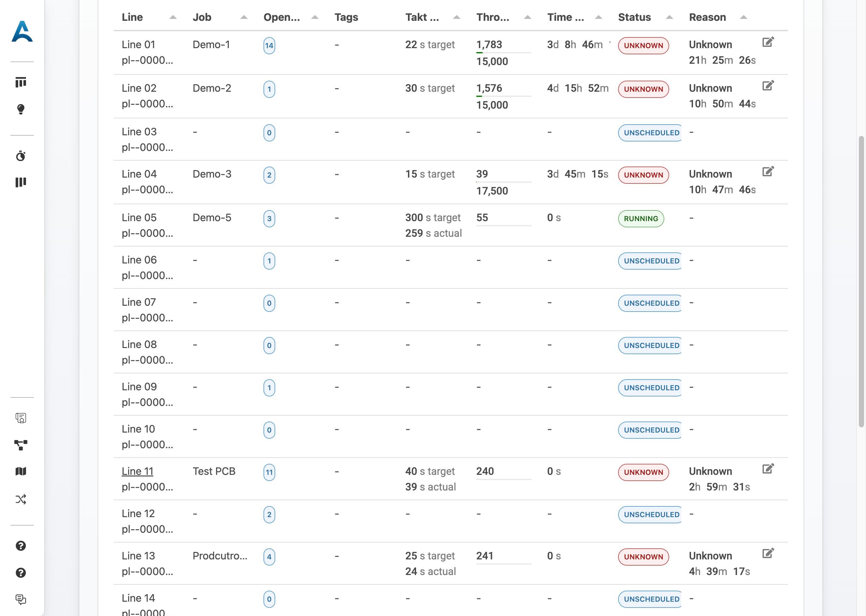Click the RUNNING status badge on Line 05
The image size is (866, 616).
(641, 219)
